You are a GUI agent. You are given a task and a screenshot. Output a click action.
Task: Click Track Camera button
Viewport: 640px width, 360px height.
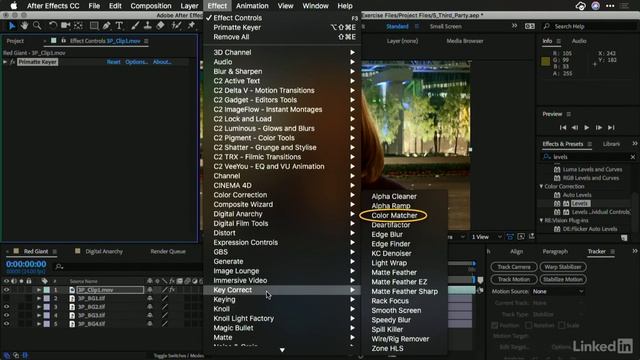point(514,267)
